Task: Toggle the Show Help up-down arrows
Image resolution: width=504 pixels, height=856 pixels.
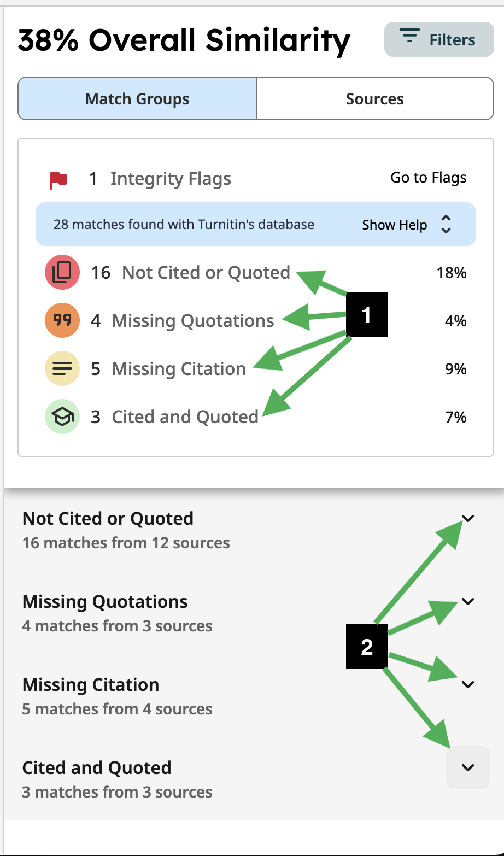Action: click(x=446, y=225)
